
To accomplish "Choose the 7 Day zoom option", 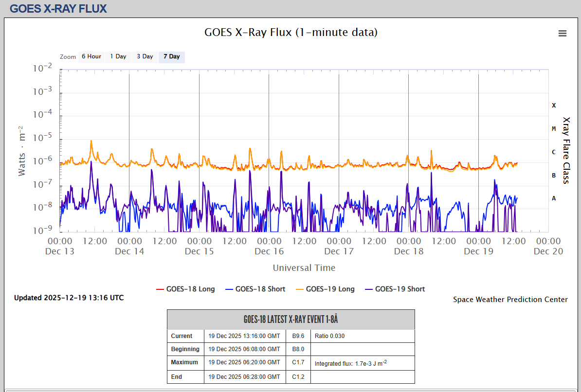I will click(x=171, y=57).
